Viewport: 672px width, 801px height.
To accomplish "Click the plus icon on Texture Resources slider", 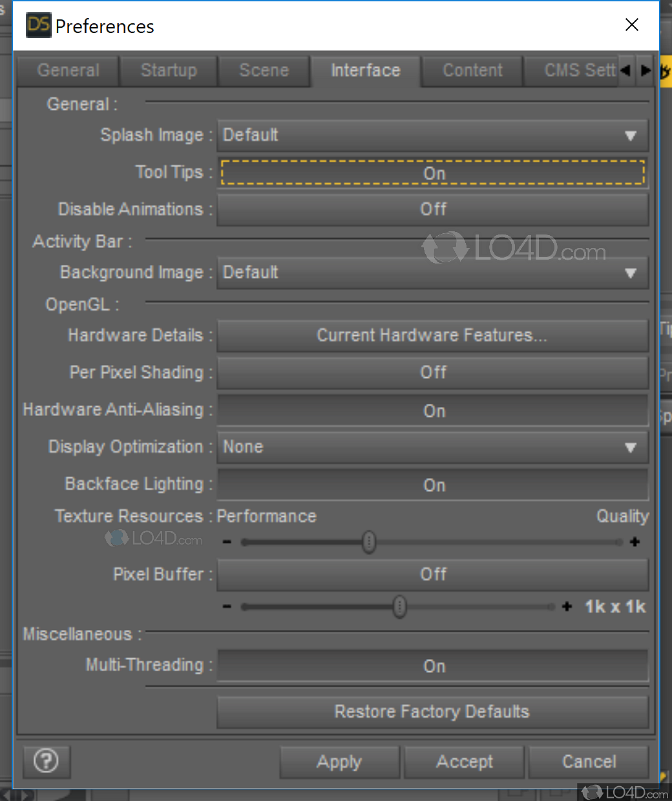I will click(x=635, y=542).
